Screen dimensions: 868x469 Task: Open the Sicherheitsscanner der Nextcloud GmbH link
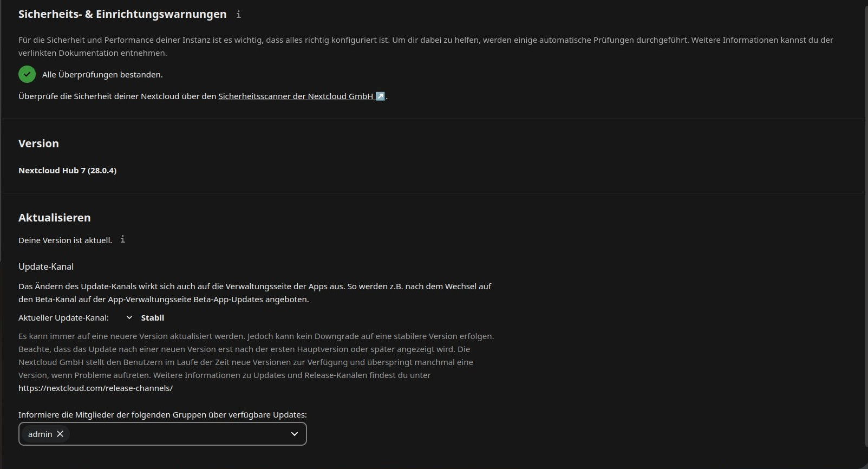point(302,96)
